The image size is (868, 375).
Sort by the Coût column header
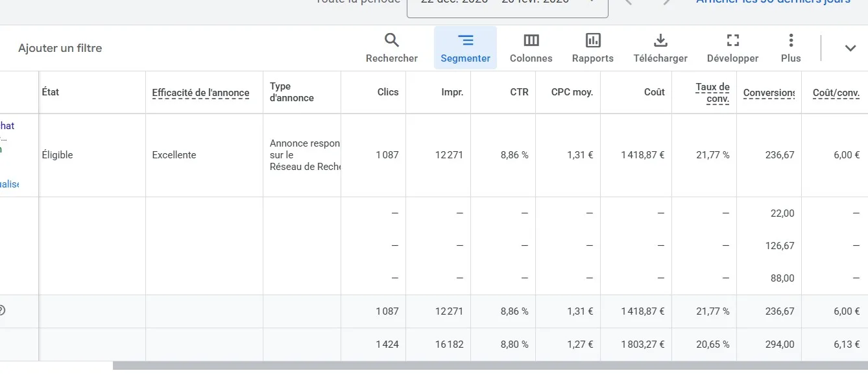point(654,92)
